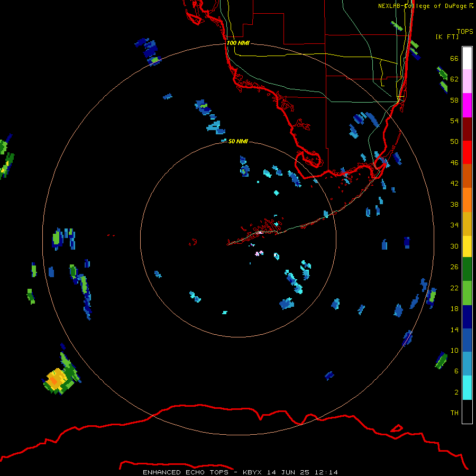Viewport: 476px width, 476px height.
Task: Select the 14 legend value
Action: tap(454, 329)
